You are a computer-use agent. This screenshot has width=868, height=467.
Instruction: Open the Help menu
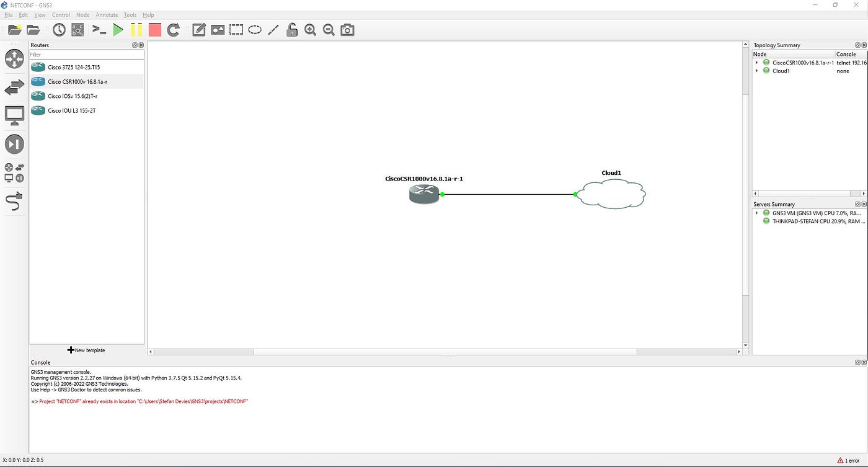[148, 15]
